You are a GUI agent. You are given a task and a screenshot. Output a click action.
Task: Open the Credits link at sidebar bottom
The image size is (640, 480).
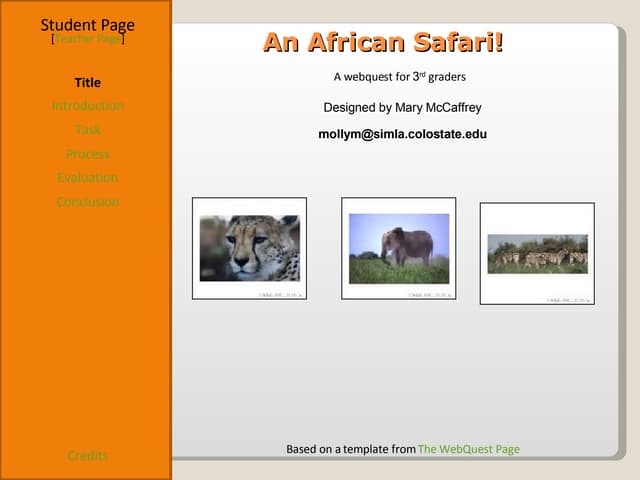88,456
